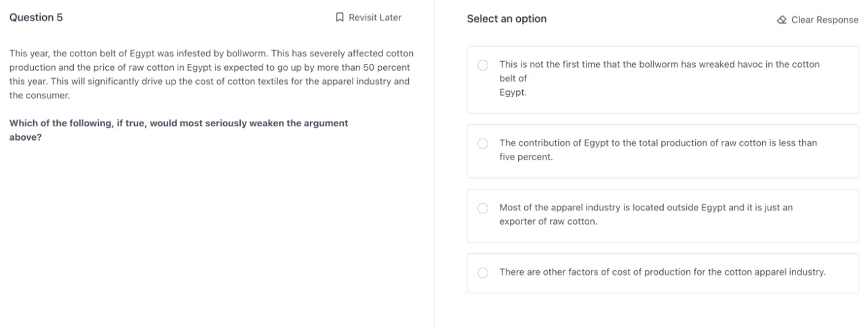Pick radio for apparel industry outside Egypt
Image resolution: width=868 pixels, height=328 pixels.
click(483, 208)
